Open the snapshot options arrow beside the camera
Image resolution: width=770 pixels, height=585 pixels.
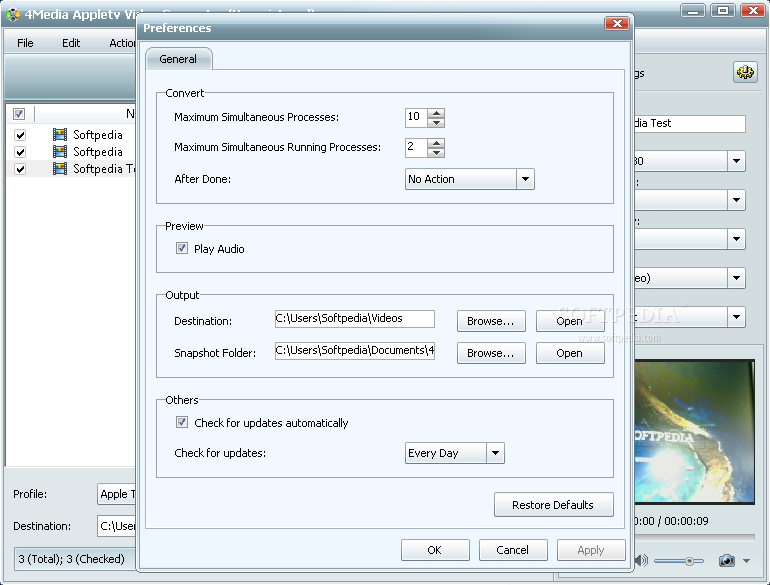click(746, 560)
